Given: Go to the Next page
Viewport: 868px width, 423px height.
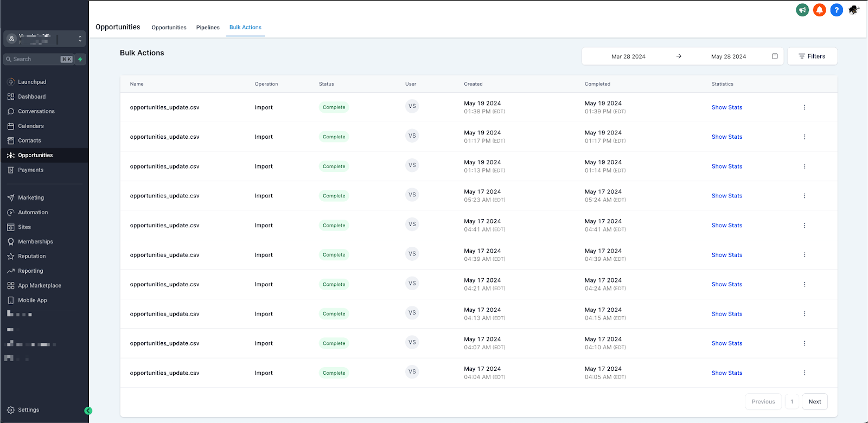Looking at the screenshot, I should 815,402.
